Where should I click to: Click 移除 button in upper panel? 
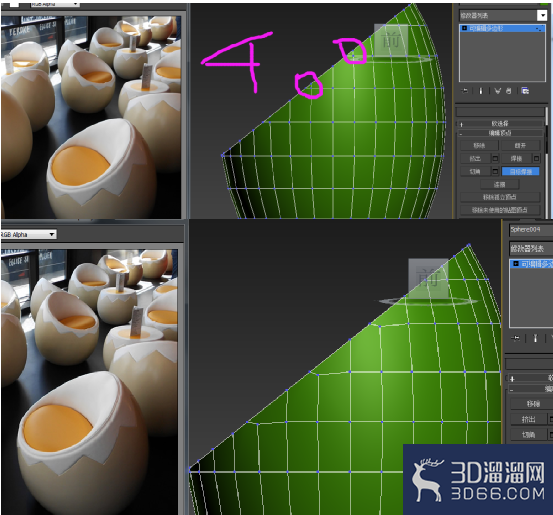point(479,145)
